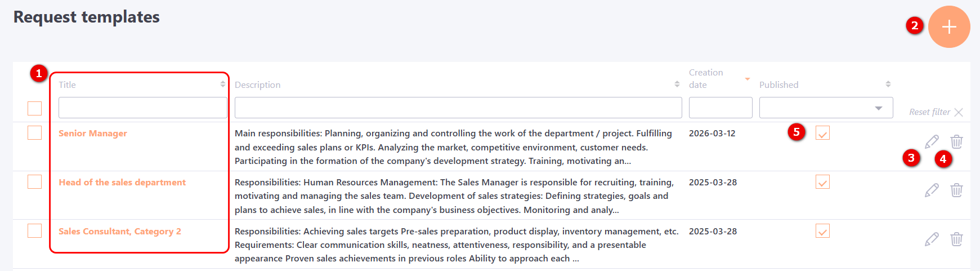Sort the Description column using its arrows

677,84
